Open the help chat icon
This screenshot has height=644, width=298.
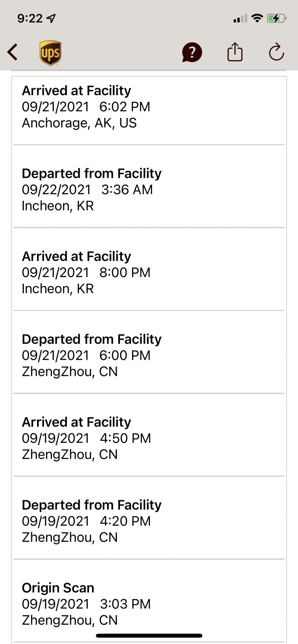pyautogui.click(x=192, y=52)
